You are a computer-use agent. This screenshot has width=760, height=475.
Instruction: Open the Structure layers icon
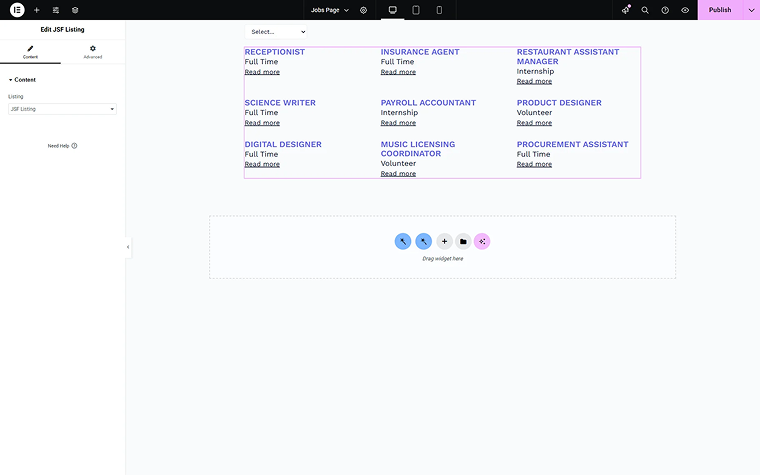(x=75, y=10)
